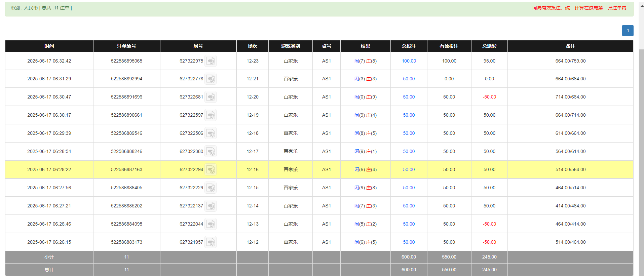644x276 pixels.
Task: Play video replay of round 627322778
Action: [211, 79]
